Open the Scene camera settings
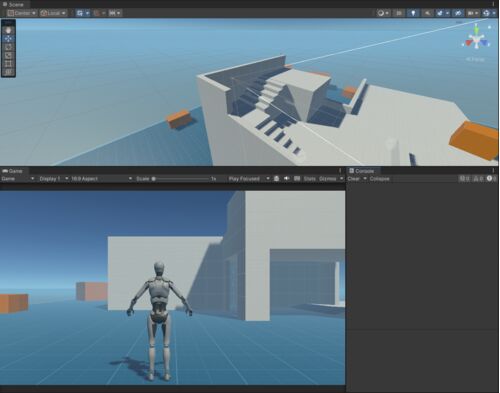 [x=473, y=13]
